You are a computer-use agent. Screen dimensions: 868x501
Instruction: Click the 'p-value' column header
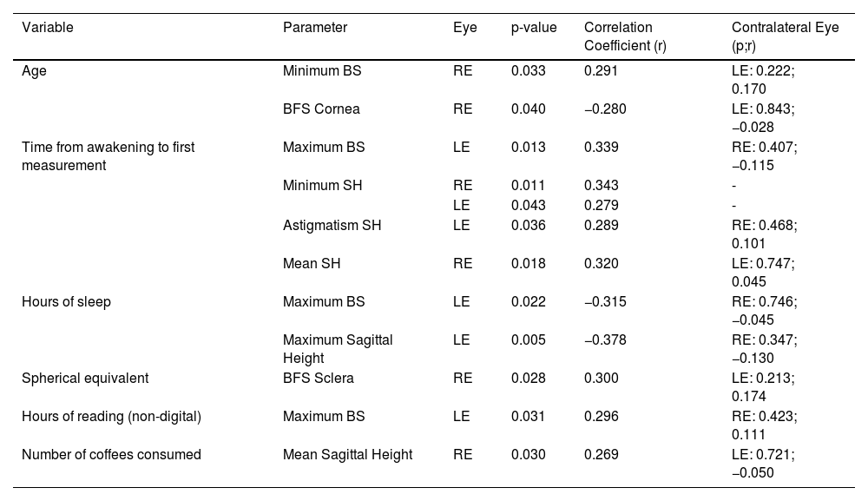(534, 27)
